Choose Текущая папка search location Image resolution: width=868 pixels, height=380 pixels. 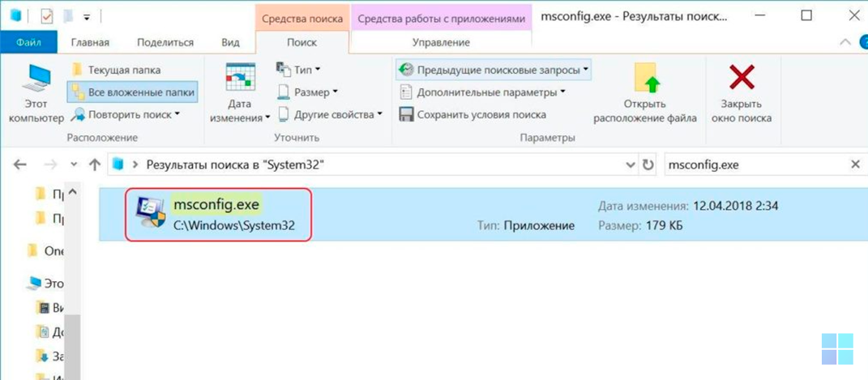[x=117, y=70]
